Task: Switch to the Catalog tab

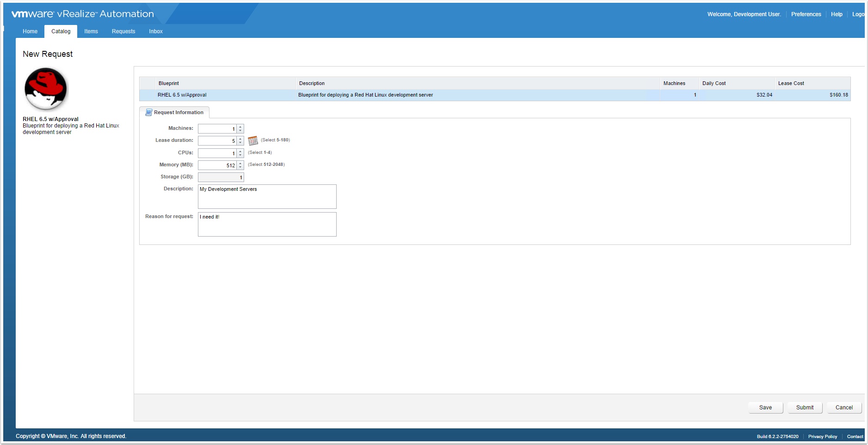Action: pos(61,31)
